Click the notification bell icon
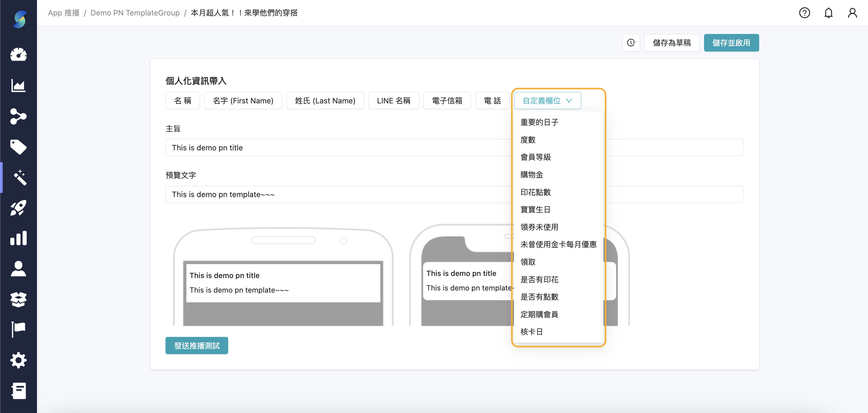 pyautogui.click(x=829, y=13)
